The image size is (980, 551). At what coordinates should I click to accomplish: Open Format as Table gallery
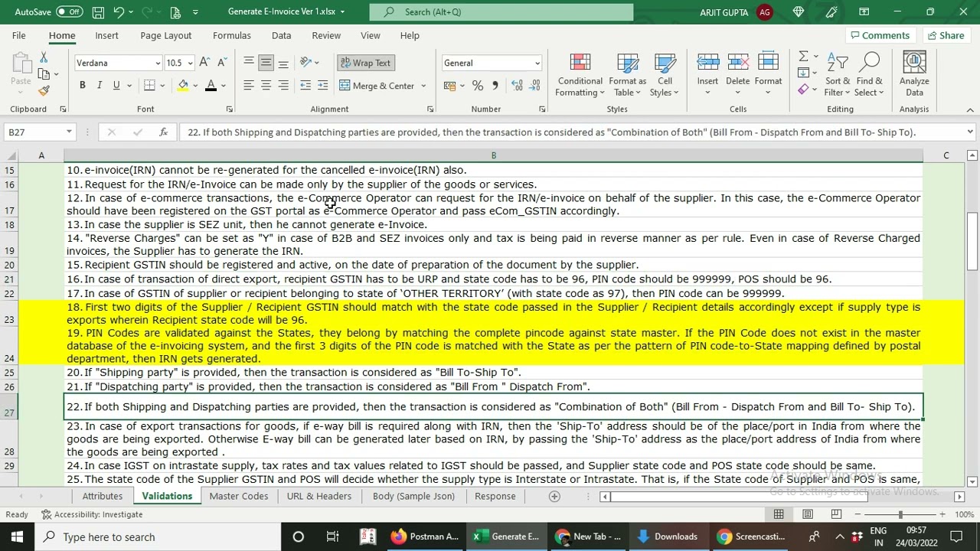(x=627, y=75)
